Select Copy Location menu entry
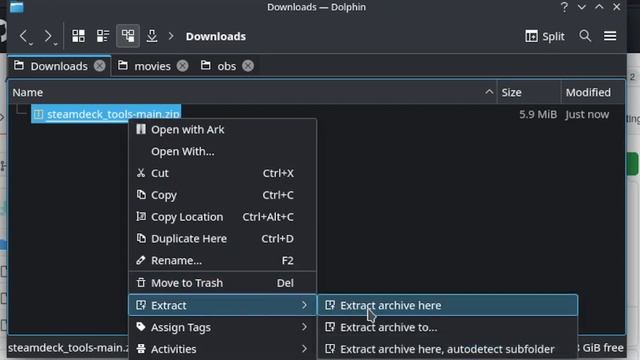The height and width of the screenshot is (360, 640). [222, 217]
